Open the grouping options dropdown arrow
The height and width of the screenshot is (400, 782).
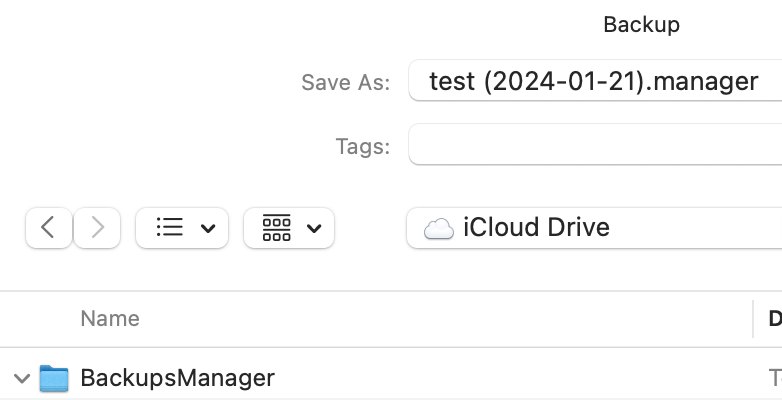pos(314,228)
